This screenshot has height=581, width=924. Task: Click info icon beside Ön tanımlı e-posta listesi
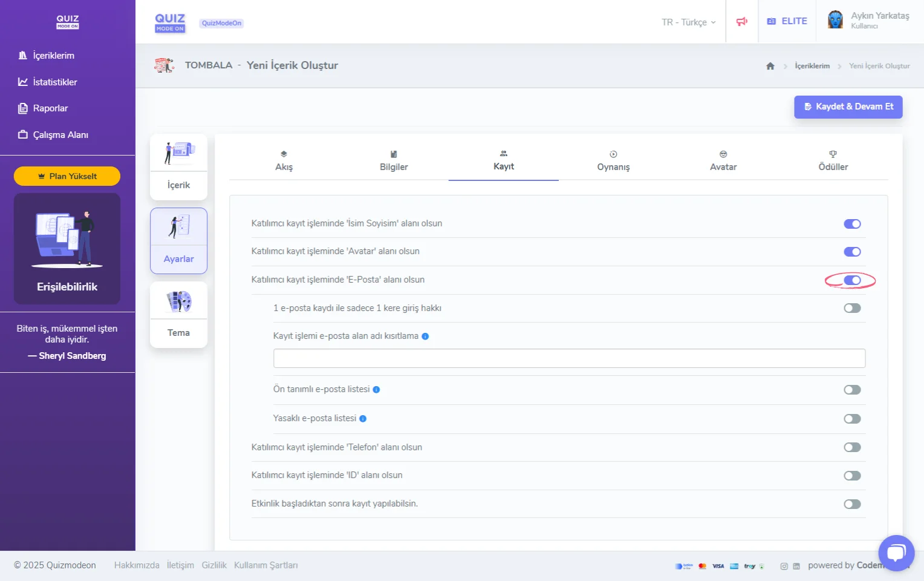376,390
